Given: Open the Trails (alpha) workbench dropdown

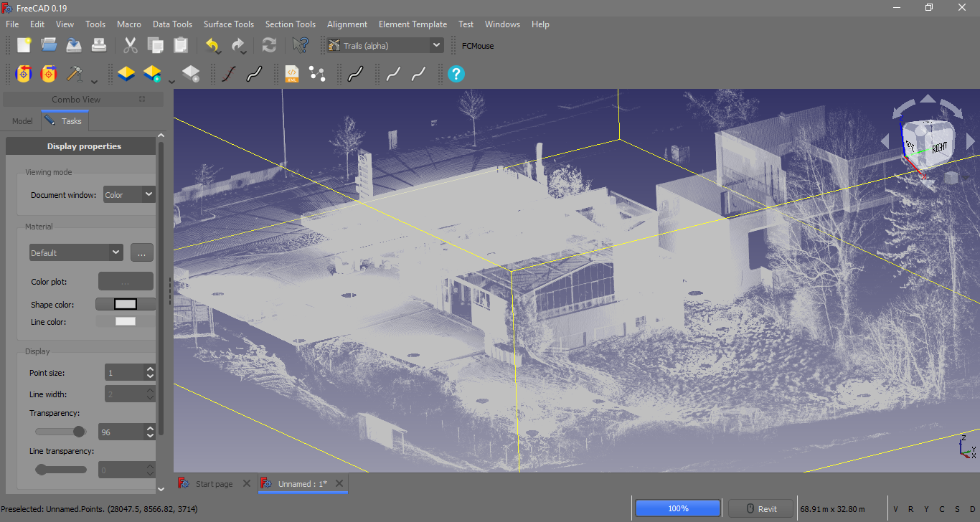Looking at the screenshot, I should (x=385, y=45).
